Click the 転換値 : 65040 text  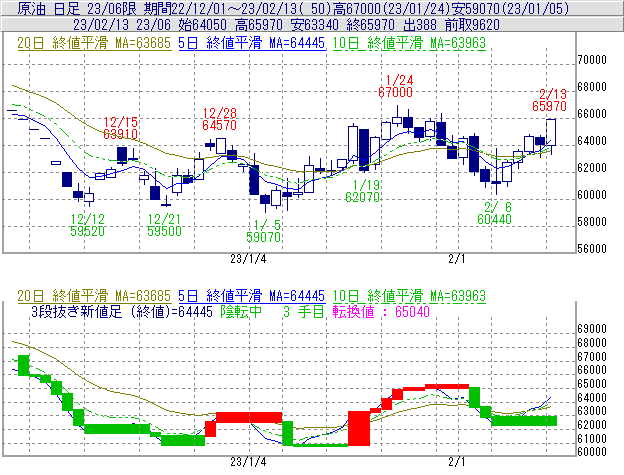[381, 311]
